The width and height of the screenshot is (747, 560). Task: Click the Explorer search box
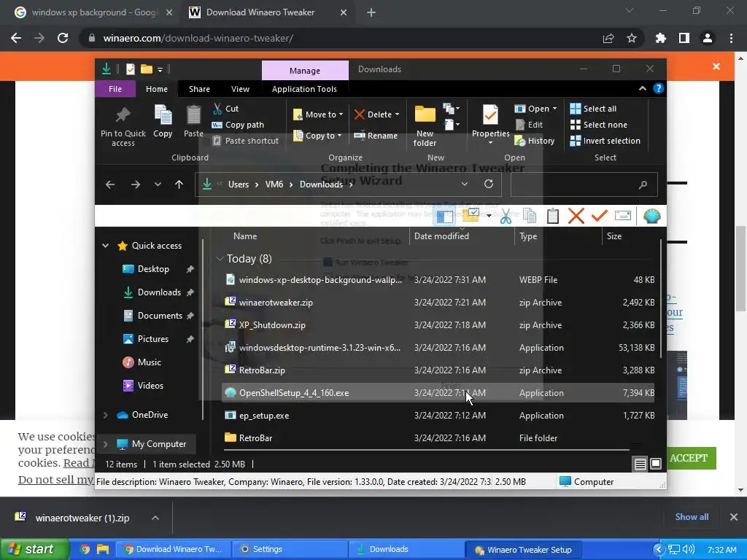pyautogui.click(x=584, y=184)
